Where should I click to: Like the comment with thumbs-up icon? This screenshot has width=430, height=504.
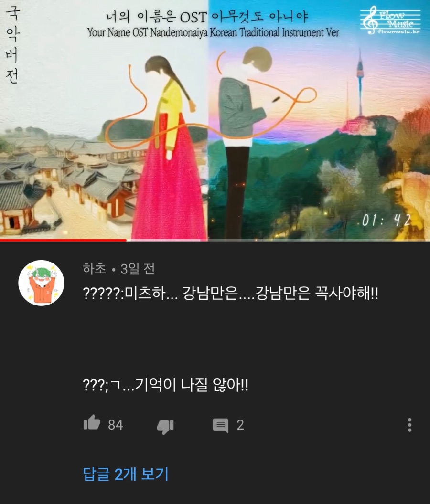click(x=92, y=423)
